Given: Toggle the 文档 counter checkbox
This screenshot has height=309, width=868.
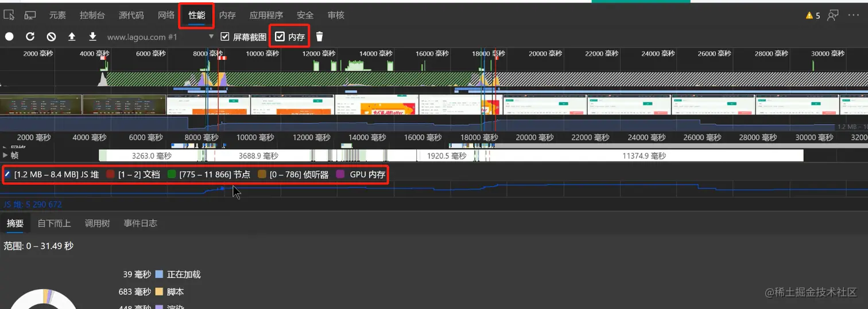Looking at the screenshot, I should pyautogui.click(x=111, y=174).
